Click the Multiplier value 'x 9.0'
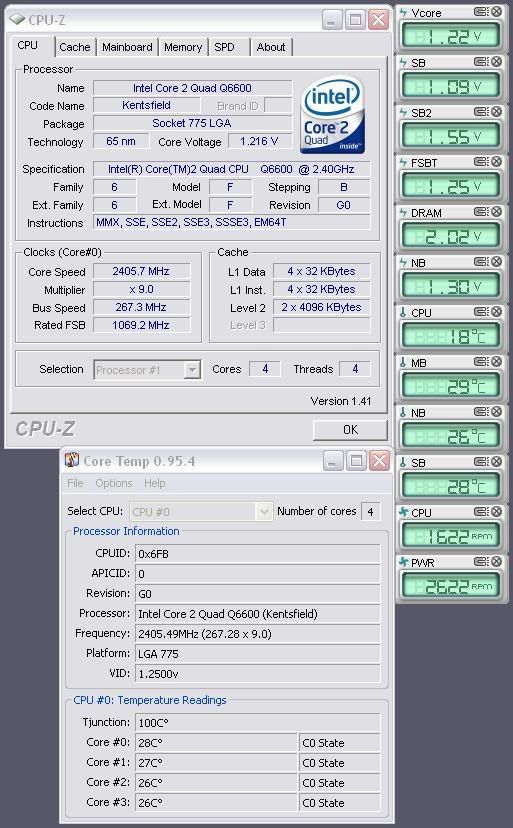This screenshot has width=513, height=828. pyautogui.click(x=141, y=289)
